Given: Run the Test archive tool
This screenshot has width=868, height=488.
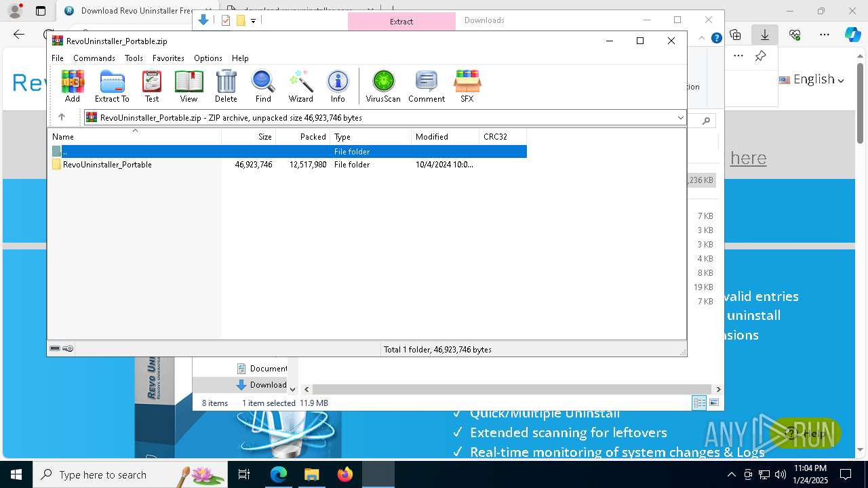Looking at the screenshot, I should pos(152,86).
